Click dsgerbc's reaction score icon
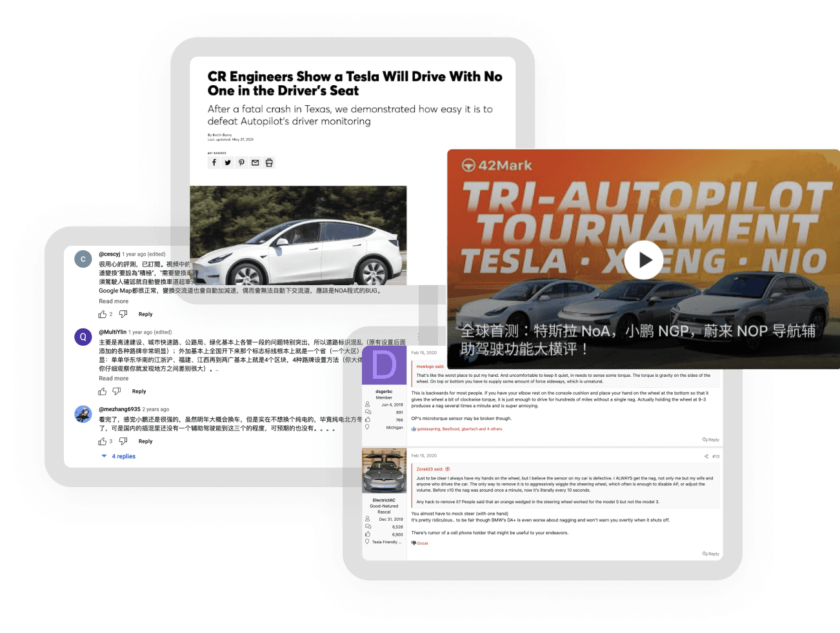Screen dimensions: 840x633 pyautogui.click(x=368, y=419)
